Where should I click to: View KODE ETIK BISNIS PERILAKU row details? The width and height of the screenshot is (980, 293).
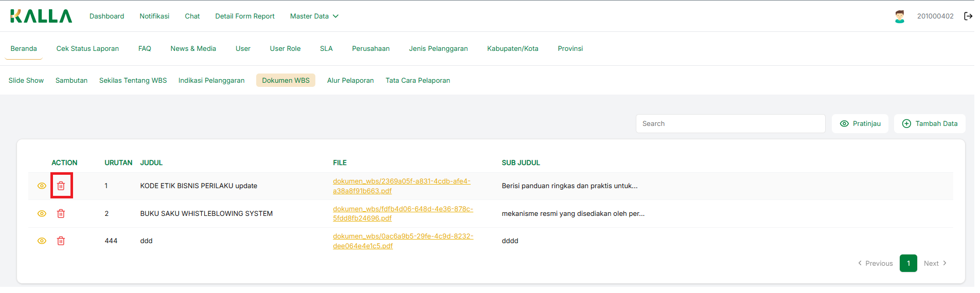point(42,186)
